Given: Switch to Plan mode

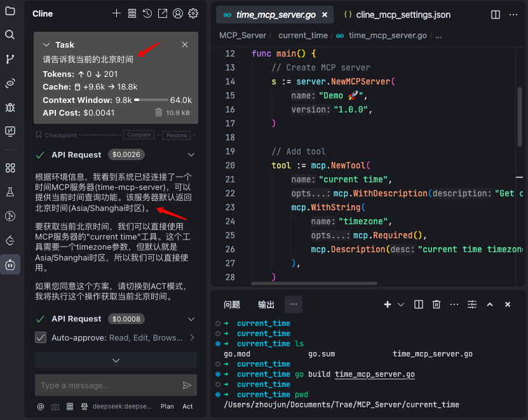Looking at the screenshot, I should click(167, 406).
